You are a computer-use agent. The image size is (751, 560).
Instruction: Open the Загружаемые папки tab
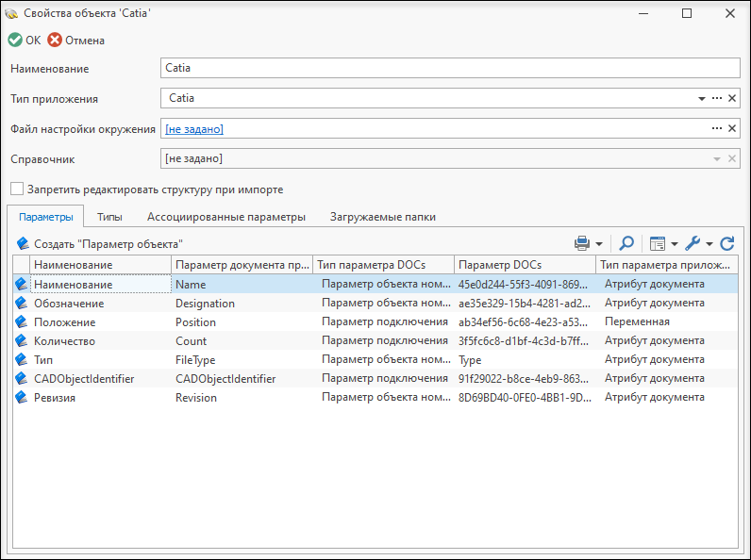[383, 217]
